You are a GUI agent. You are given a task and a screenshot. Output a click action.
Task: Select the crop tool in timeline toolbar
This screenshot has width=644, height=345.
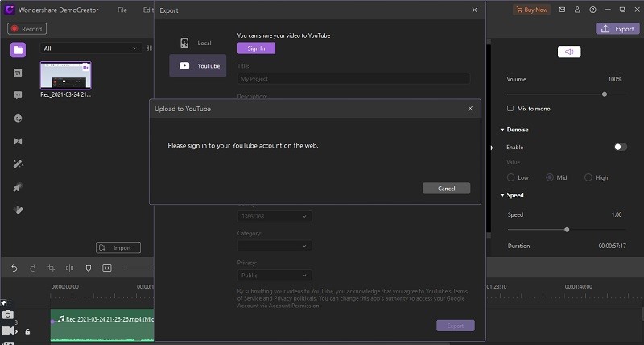click(x=51, y=268)
